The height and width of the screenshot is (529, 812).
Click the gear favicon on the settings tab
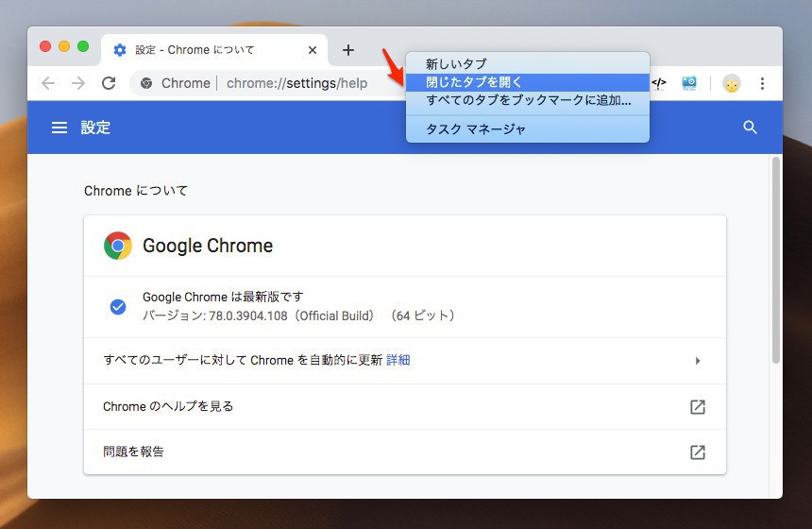(x=120, y=50)
